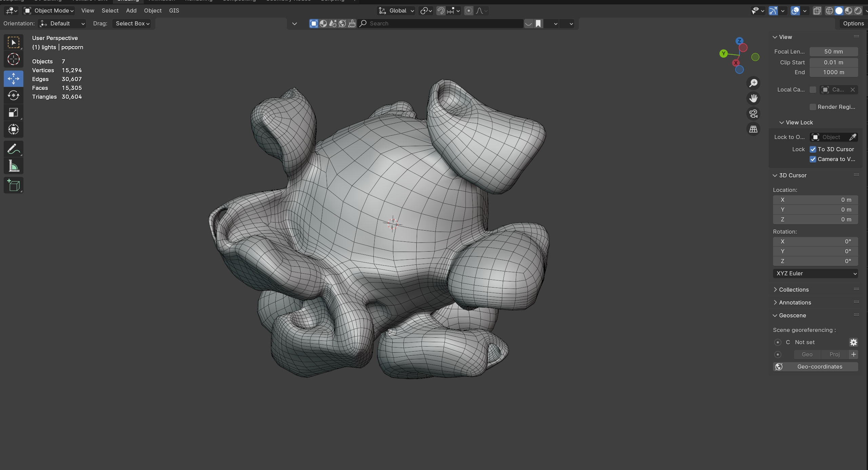Click the Options button

[x=853, y=23]
